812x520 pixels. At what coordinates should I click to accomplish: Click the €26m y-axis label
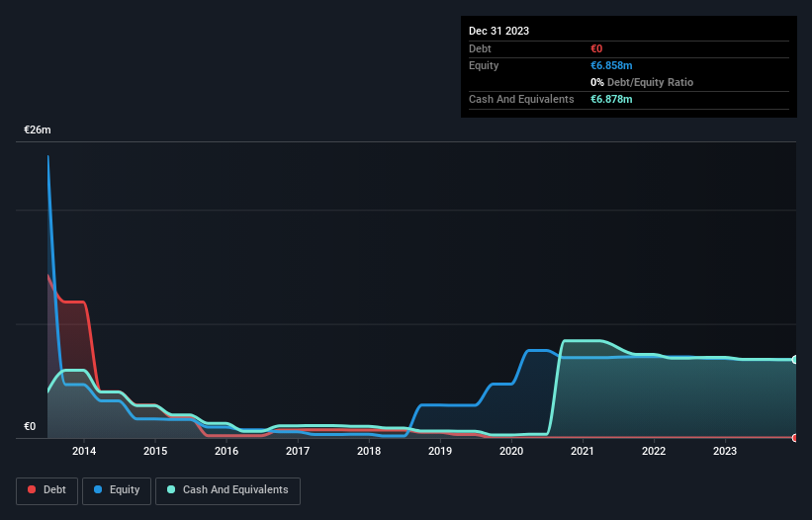pos(38,130)
